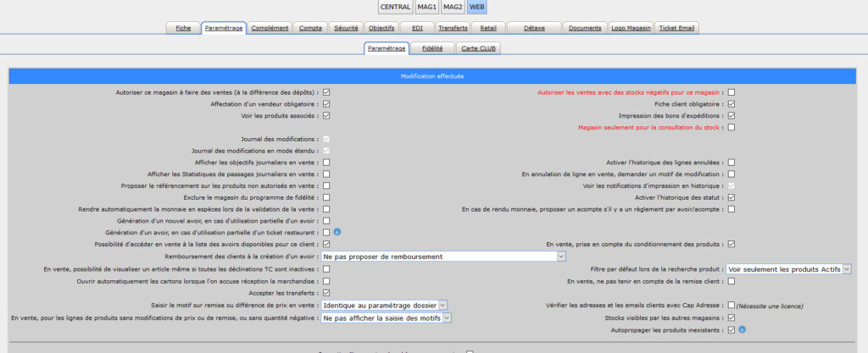Expand 'Ne pas afficher la saisie des motifs' dropdown
Image resolution: width=868 pixels, height=353 pixels.
[x=386, y=318]
